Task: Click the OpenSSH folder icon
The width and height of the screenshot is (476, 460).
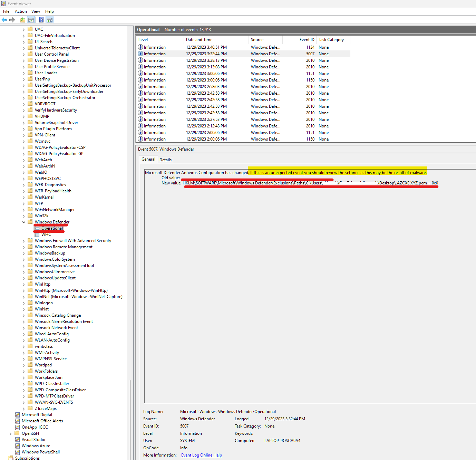Action: coord(17,433)
